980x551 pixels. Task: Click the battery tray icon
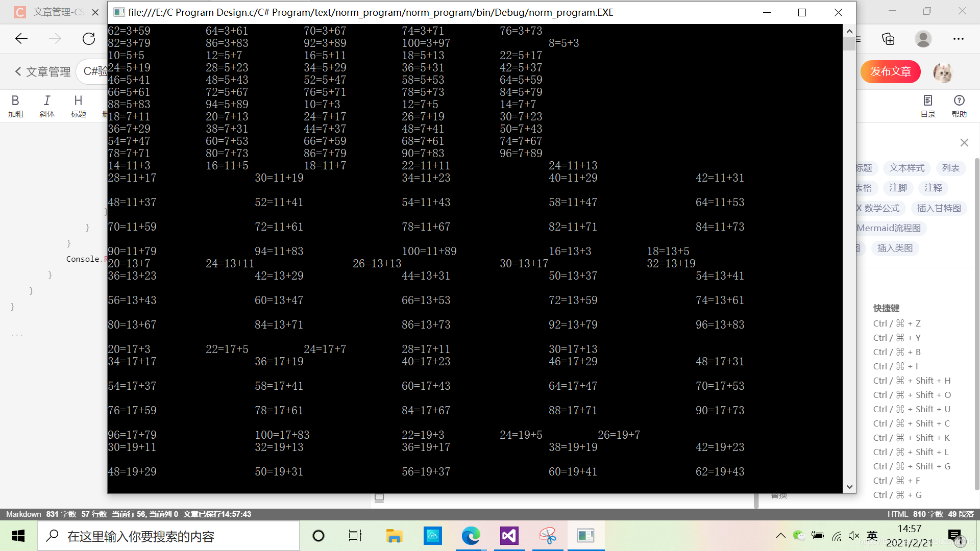(818, 536)
